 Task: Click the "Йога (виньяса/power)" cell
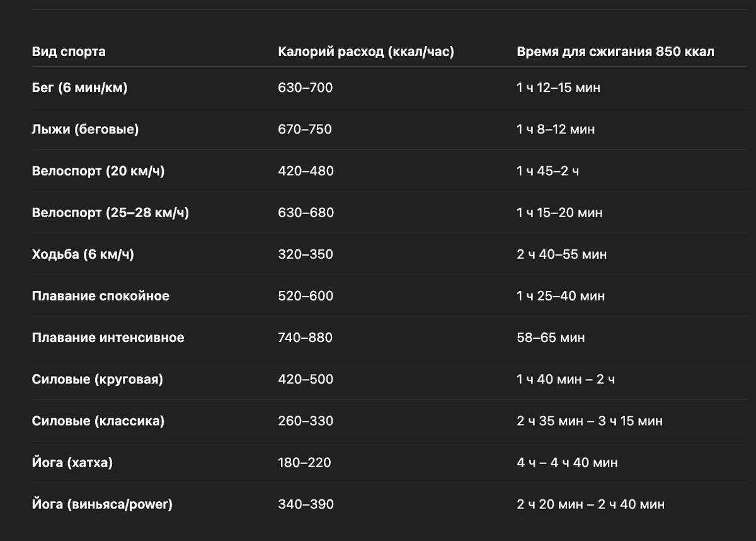pos(102,504)
